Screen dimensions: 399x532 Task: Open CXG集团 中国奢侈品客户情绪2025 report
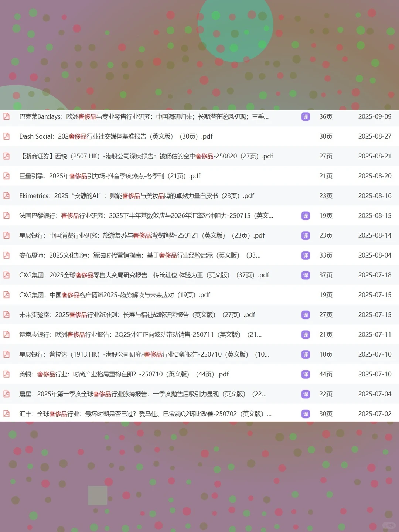[x=115, y=295]
